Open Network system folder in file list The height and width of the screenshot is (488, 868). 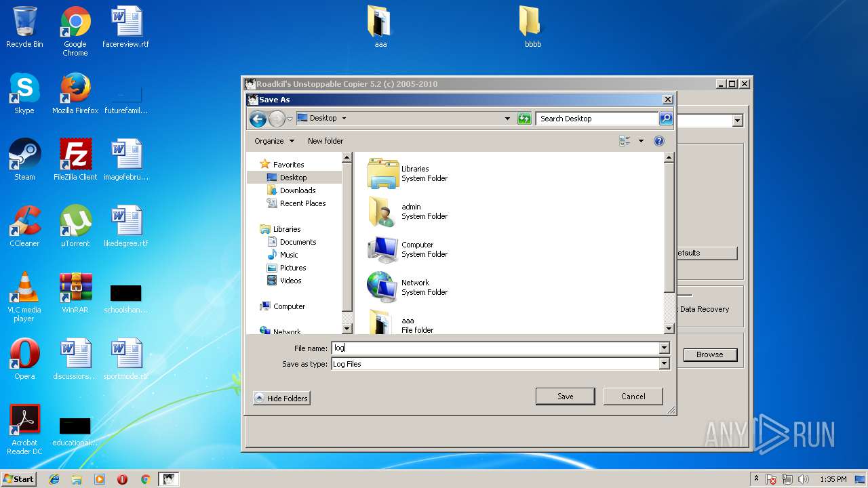point(407,287)
